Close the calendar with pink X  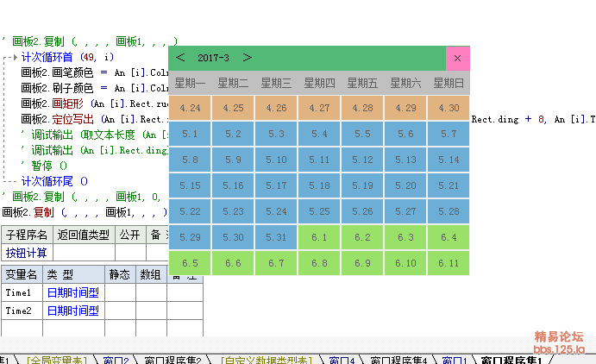click(x=457, y=58)
